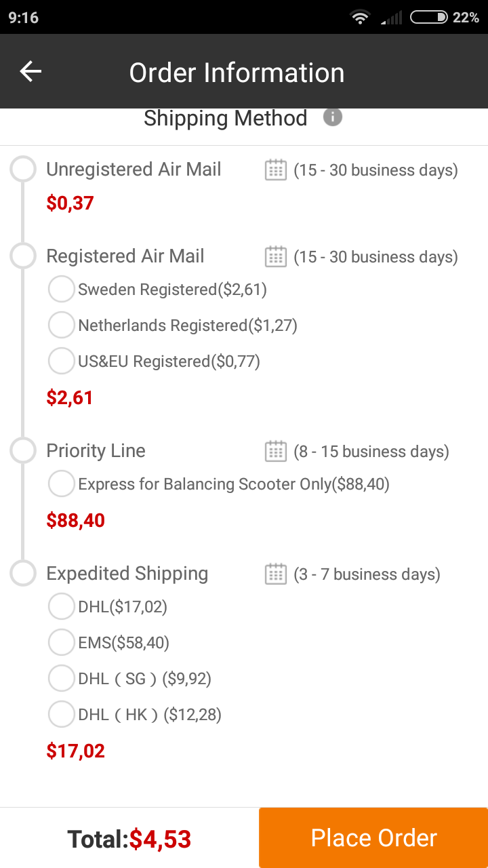Select the EMS shipping option
Image resolution: width=488 pixels, height=868 pixels.
pos(62,642)
